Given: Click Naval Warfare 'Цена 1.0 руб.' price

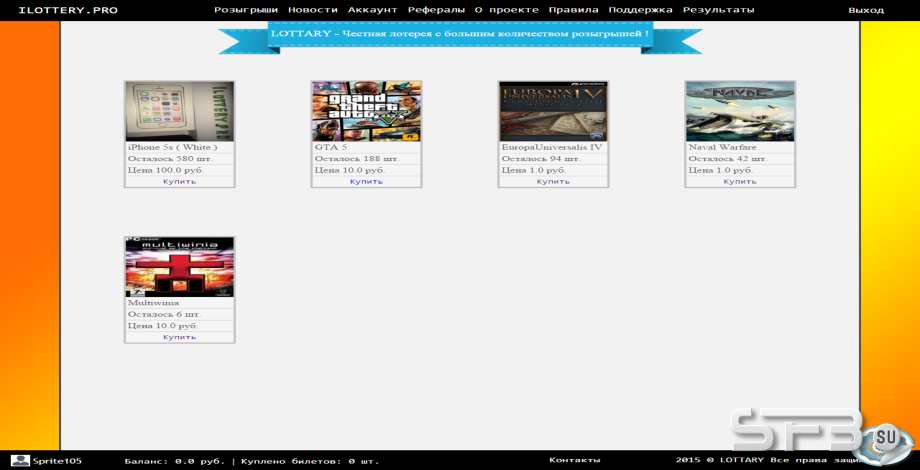Looking at the screenshot, I should [x=721, y=170].
